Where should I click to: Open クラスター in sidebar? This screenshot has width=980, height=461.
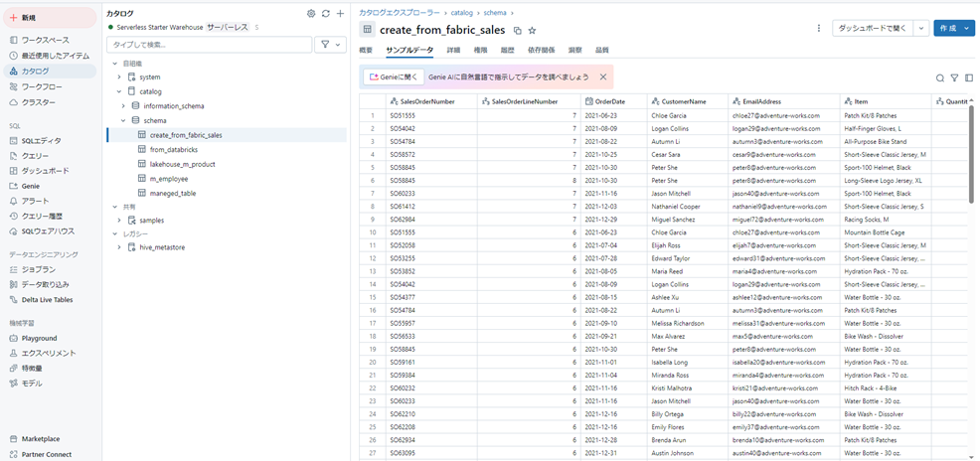(50, 102)
